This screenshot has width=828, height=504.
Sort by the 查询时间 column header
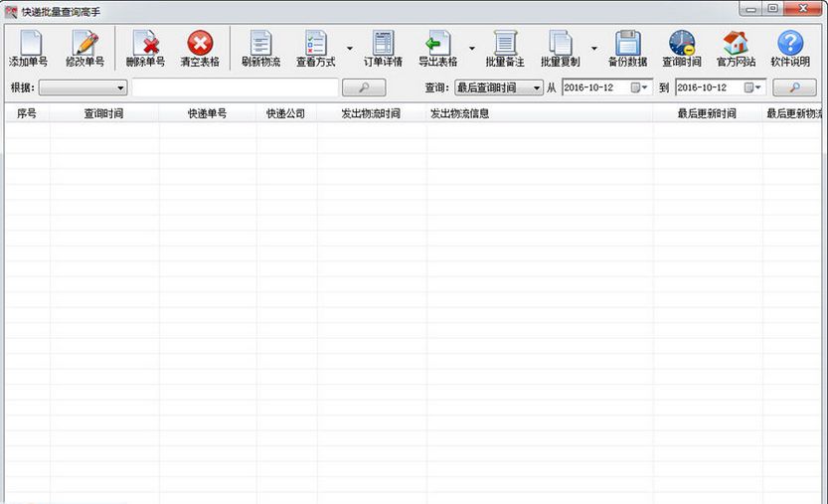[x=104, y=113]
